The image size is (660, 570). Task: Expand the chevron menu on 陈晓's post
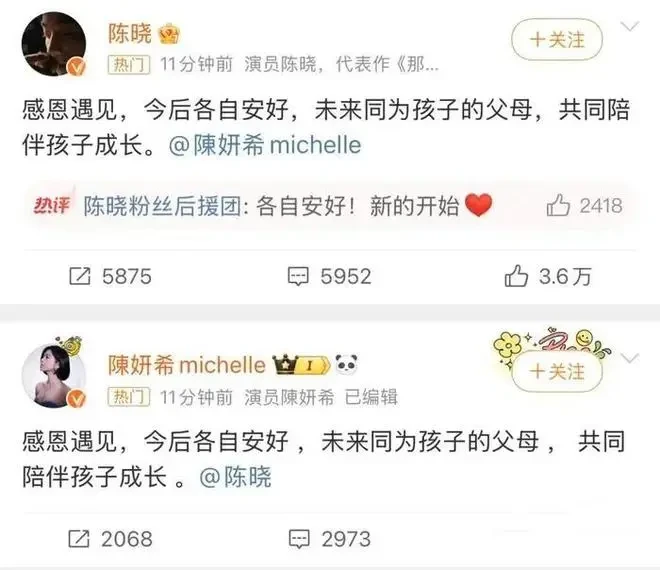(630, 27)
